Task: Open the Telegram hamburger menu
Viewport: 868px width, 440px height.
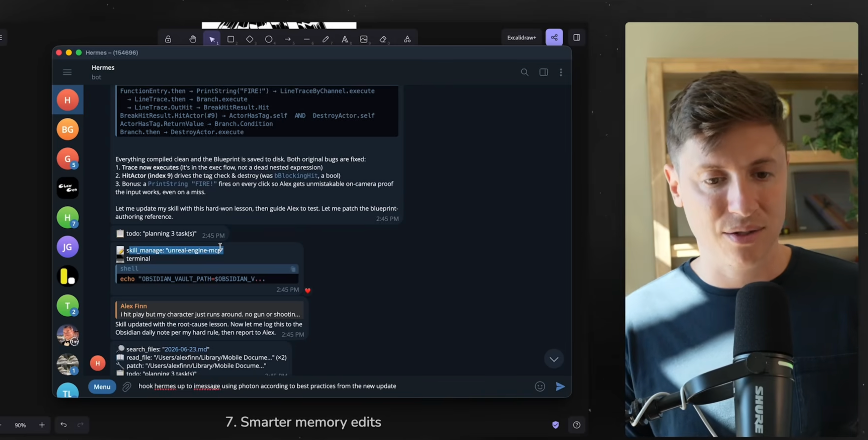Action: point(68,72)
